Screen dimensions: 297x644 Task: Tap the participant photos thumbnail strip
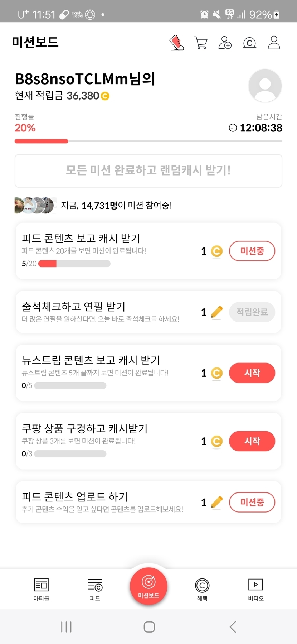point(35,205)
